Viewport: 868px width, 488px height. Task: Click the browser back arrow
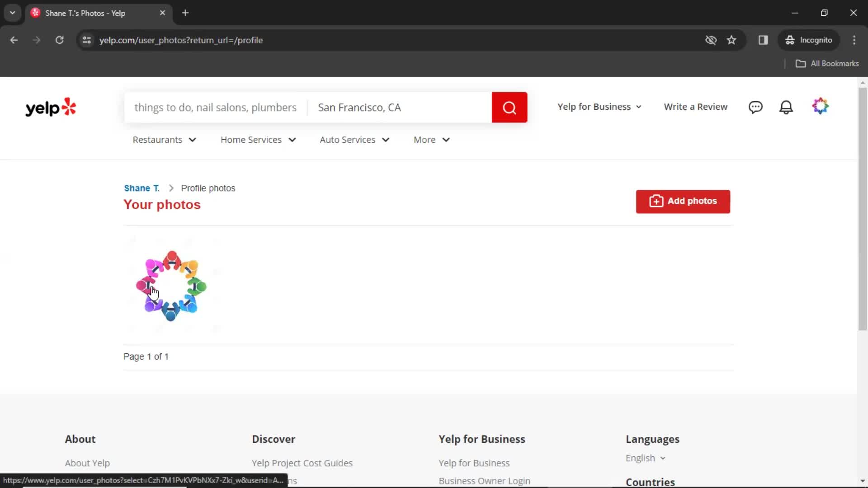pos(14,40)
